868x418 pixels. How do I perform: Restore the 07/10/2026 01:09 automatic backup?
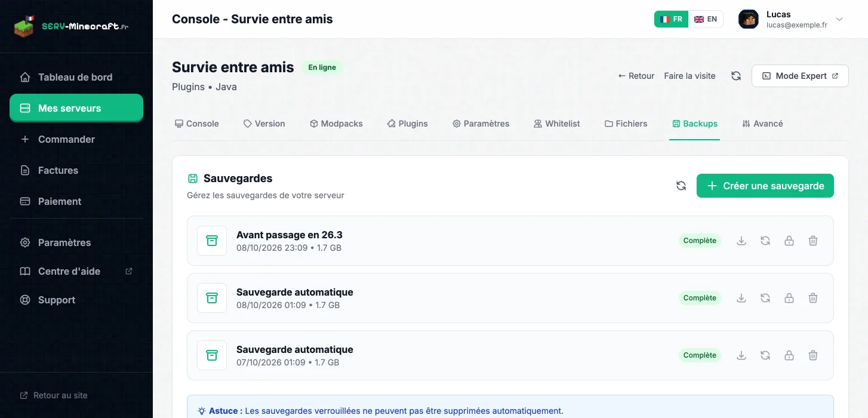coord(765,355)
